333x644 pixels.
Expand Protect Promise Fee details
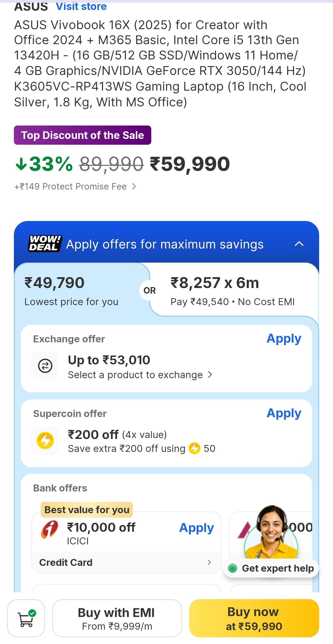tap(134, 187)
